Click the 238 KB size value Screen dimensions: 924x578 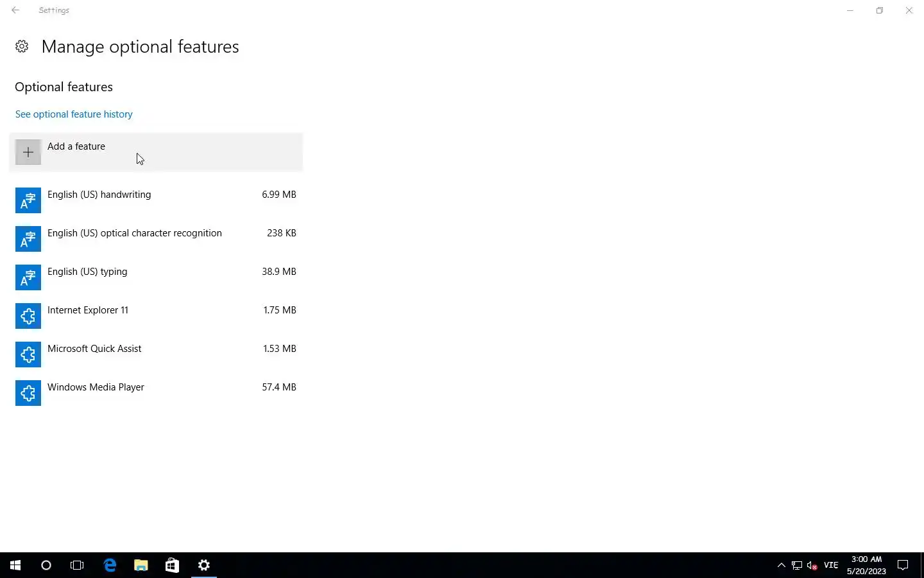(282, 233)
